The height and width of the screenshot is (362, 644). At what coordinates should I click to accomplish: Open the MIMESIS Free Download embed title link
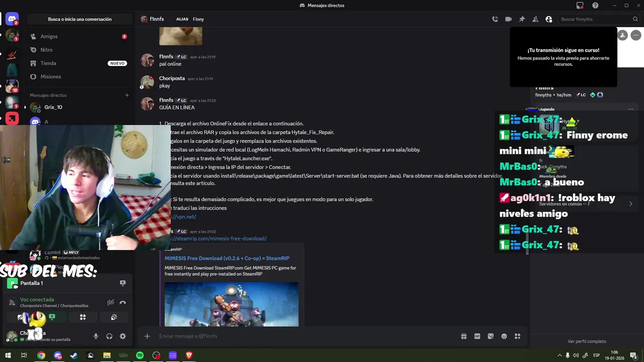[x=227, y=258]
